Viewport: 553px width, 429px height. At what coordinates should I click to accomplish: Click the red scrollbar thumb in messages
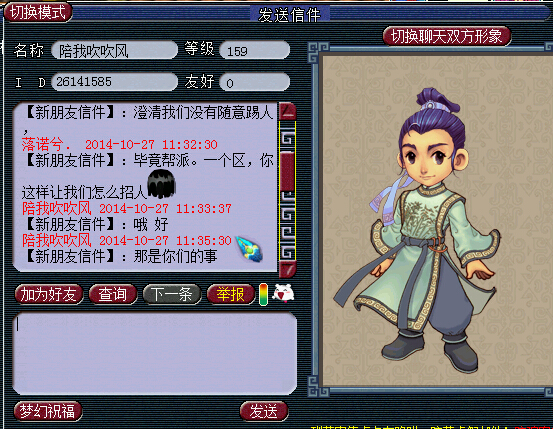[287, 172]
